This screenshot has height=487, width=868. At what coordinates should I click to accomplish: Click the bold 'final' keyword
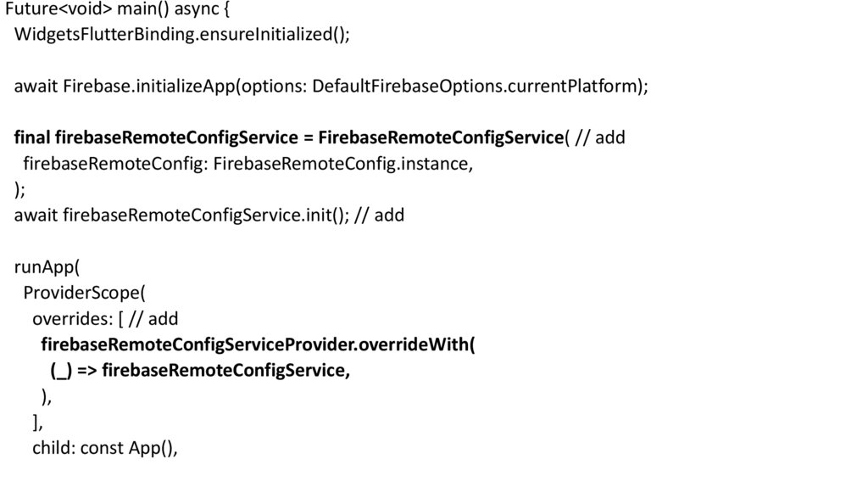pos(32,137)
